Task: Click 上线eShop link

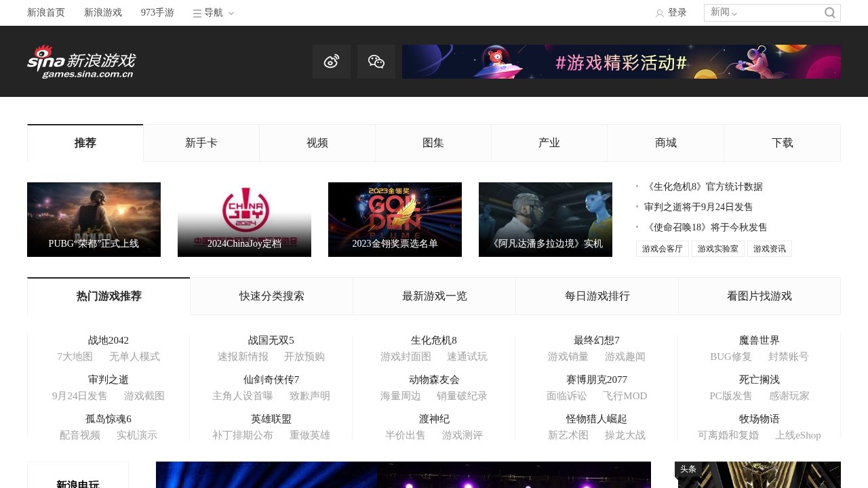Action: pos(798,435)
